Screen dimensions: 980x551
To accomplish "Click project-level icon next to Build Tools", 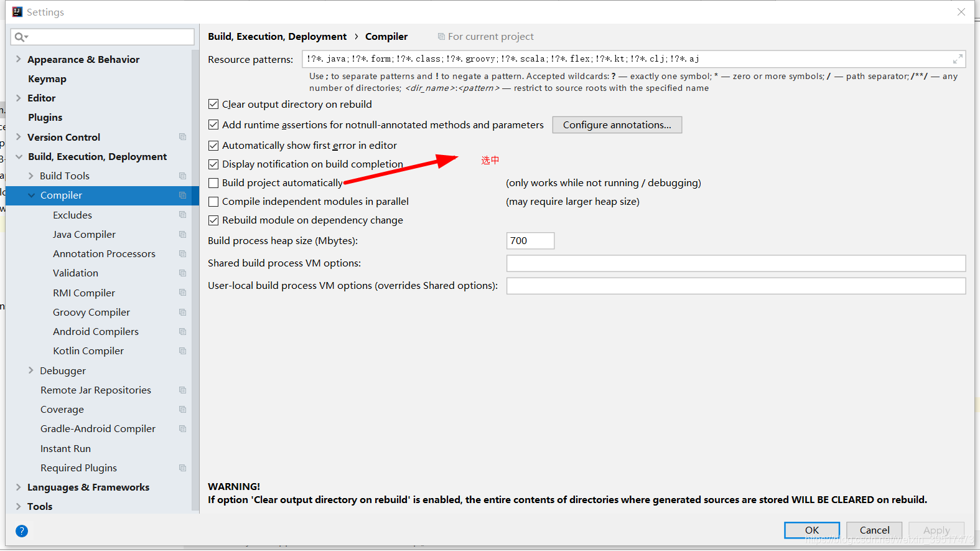I will click(182, 176).
